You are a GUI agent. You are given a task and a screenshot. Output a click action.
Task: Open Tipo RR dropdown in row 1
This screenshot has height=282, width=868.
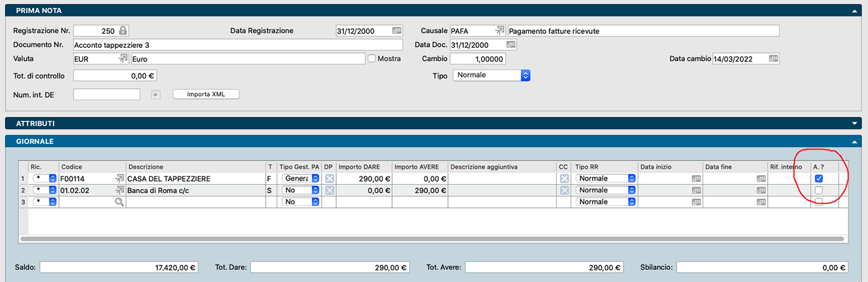click(632, 179)
